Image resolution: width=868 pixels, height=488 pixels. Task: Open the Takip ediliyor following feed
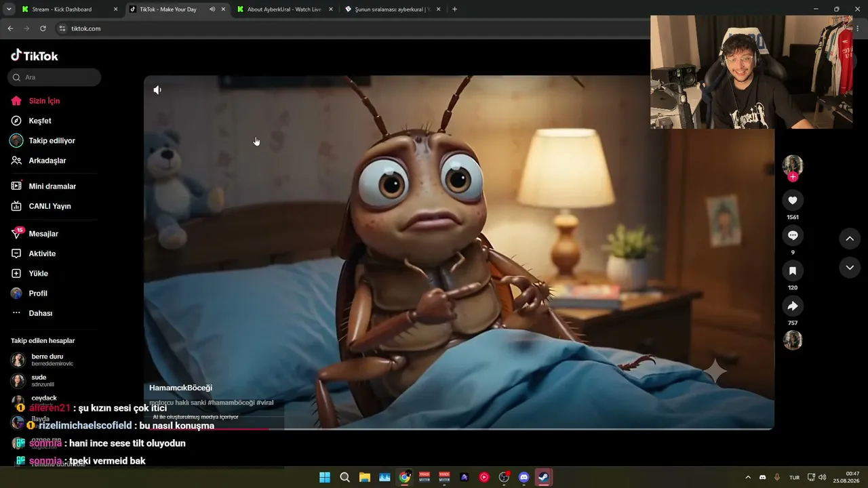point(43,141)
